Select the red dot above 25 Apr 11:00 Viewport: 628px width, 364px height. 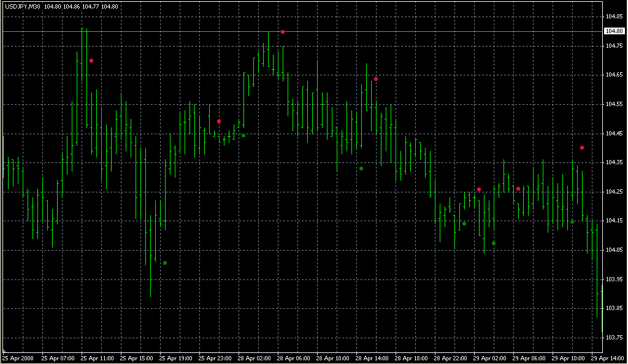pos(91,61)
